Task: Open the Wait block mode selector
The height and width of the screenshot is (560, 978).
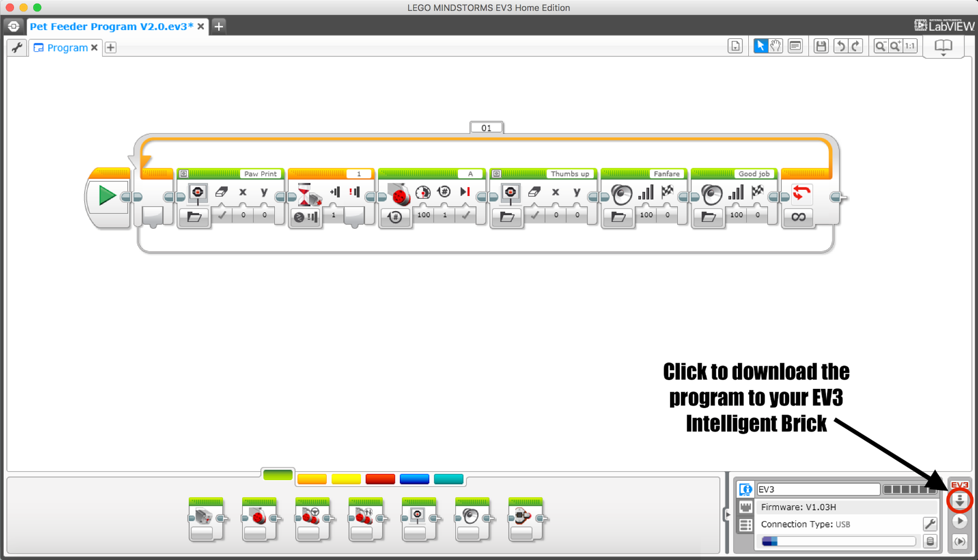Action: [x=306, y=217]
